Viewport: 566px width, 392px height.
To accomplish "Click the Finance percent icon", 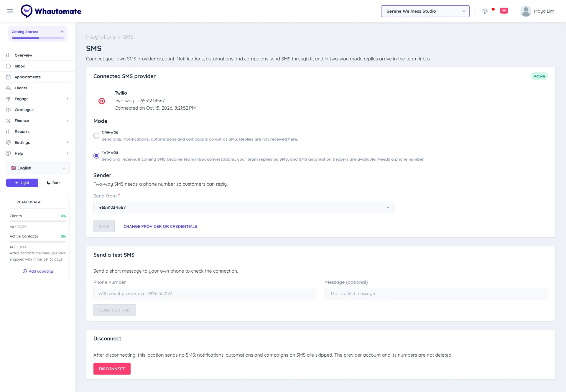I will [x=8, y=121].
